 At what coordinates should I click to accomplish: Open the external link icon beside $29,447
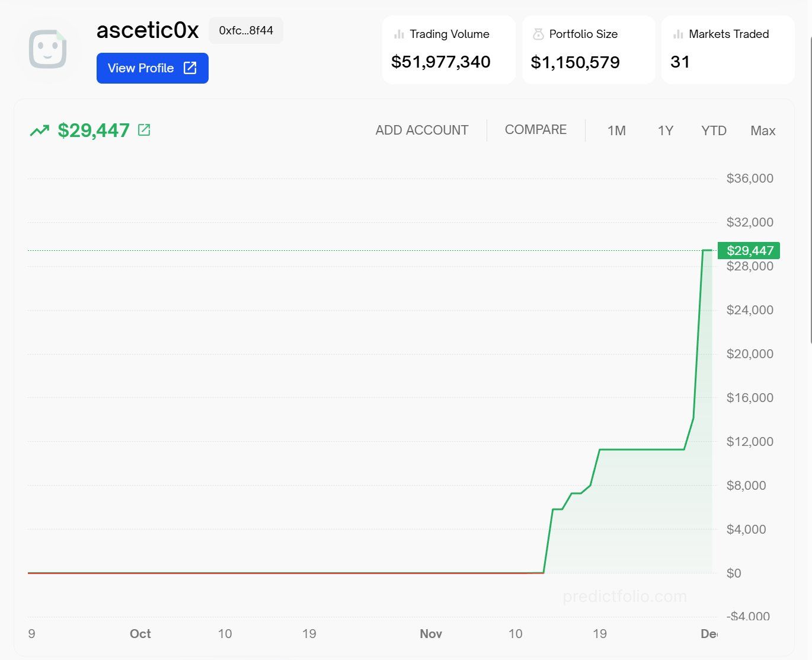tap(144, 130)
